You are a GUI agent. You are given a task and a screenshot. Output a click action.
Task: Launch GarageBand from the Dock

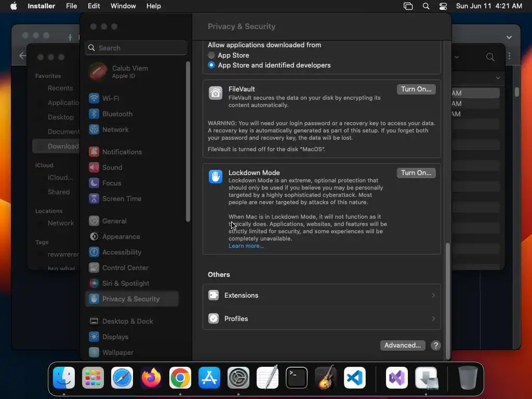[326, 378]
